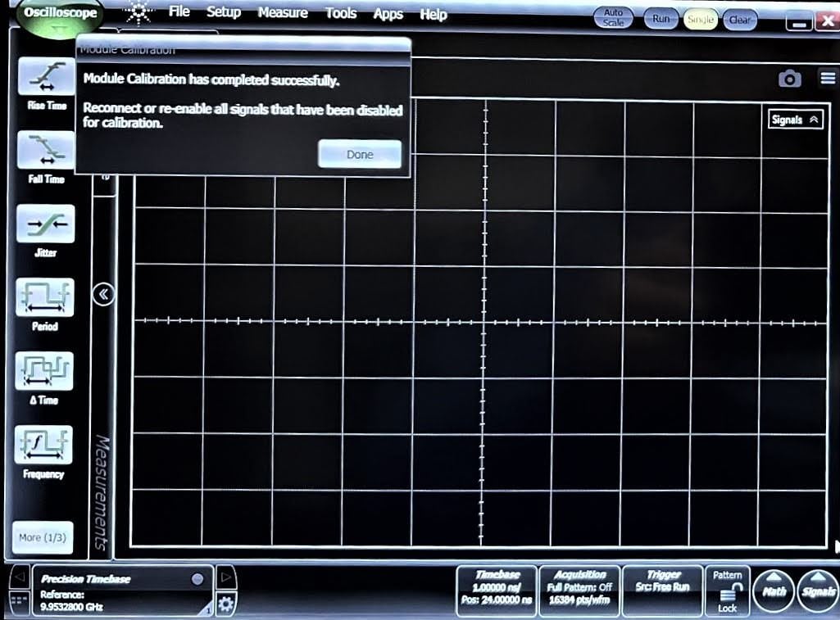The height and width of the screenshot is (620, 840).
Task: Open the Help menu
Action: pyautogui.click(x=433, y=15)
